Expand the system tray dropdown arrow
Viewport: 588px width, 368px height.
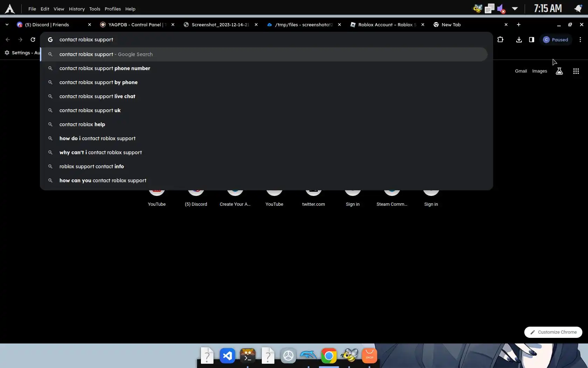515,9
